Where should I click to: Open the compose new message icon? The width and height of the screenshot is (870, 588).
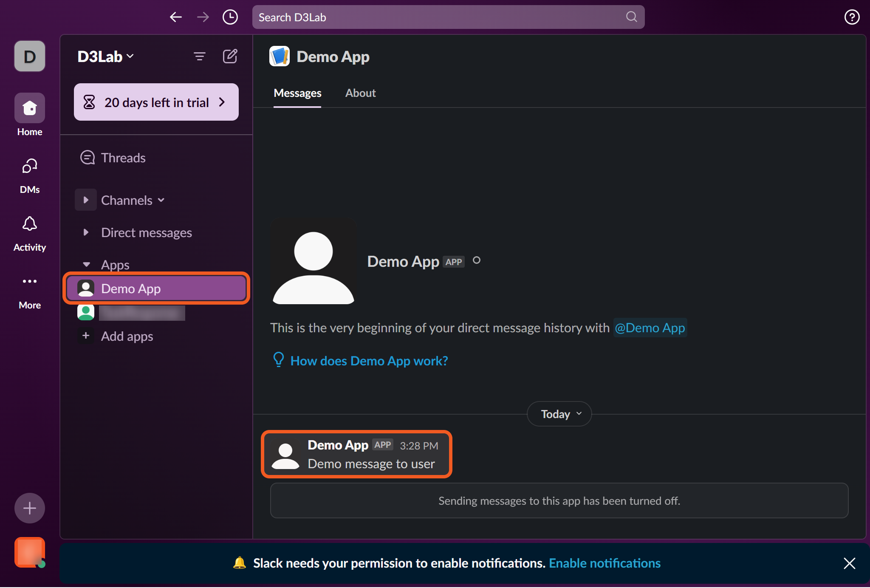230,56
